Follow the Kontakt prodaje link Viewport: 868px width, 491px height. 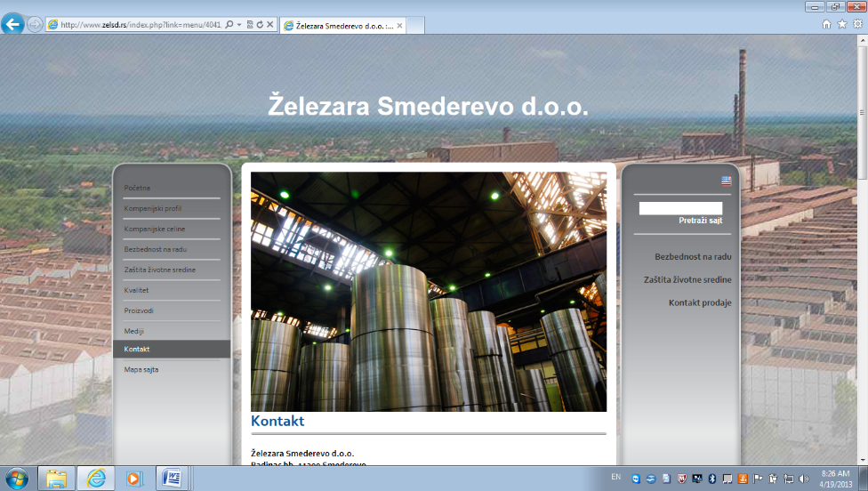click(700, 302)
